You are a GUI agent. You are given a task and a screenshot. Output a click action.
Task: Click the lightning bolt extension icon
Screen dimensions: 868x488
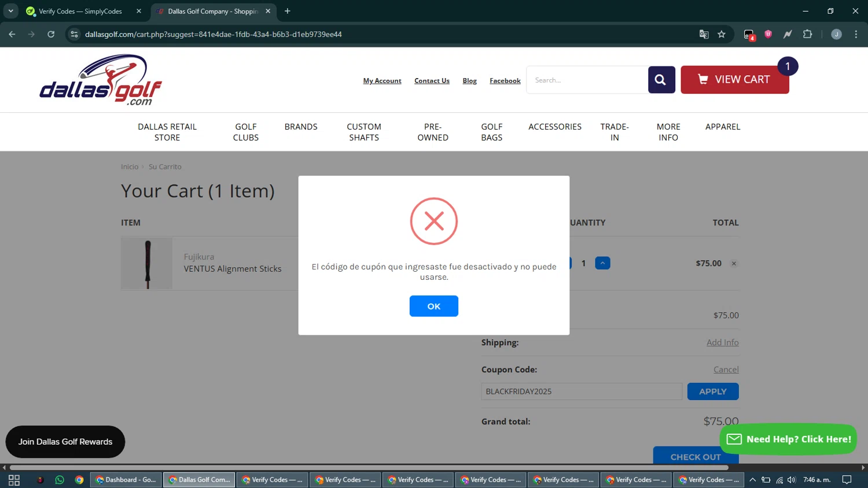point(788,34)
